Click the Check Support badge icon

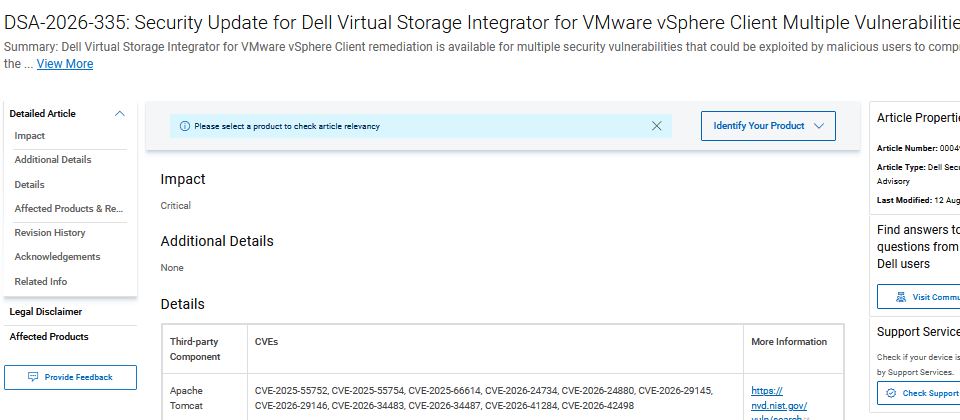click(x=891, y=393)
